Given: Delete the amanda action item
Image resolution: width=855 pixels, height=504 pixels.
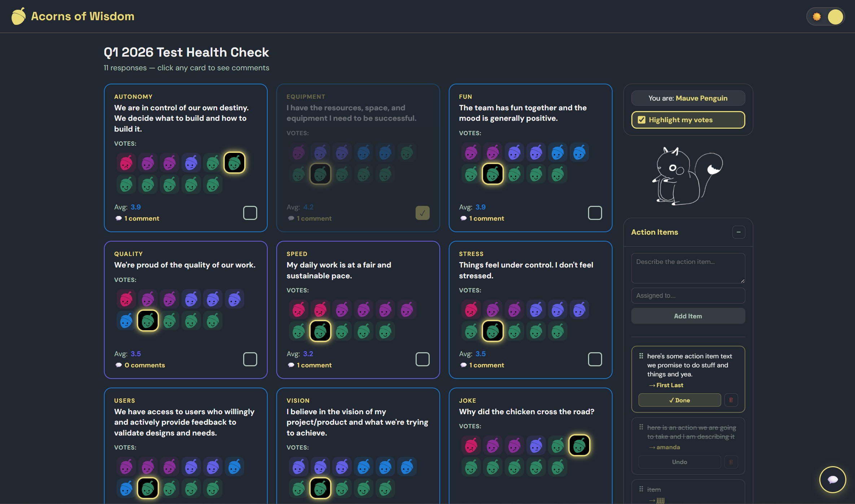Looking at the screenshot, I should [731, 462].
